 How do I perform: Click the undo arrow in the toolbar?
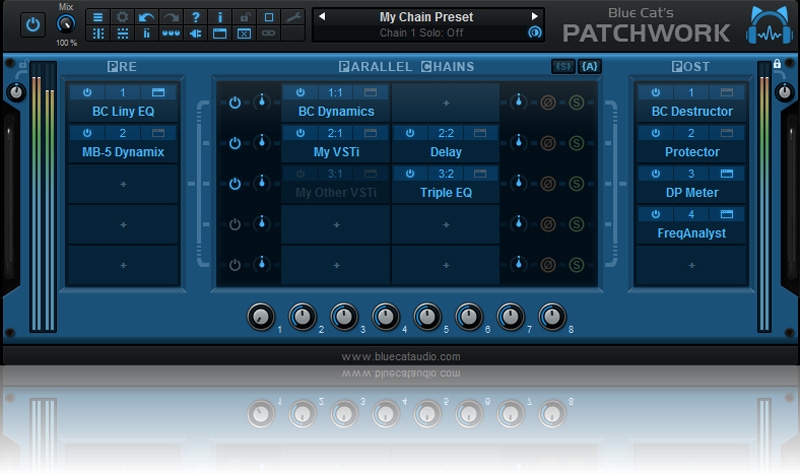(147, 17)
